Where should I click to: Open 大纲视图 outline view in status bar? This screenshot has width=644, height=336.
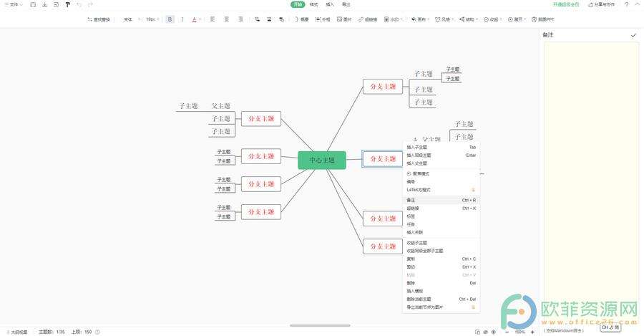pyautogui.click(x=17, y=332)
